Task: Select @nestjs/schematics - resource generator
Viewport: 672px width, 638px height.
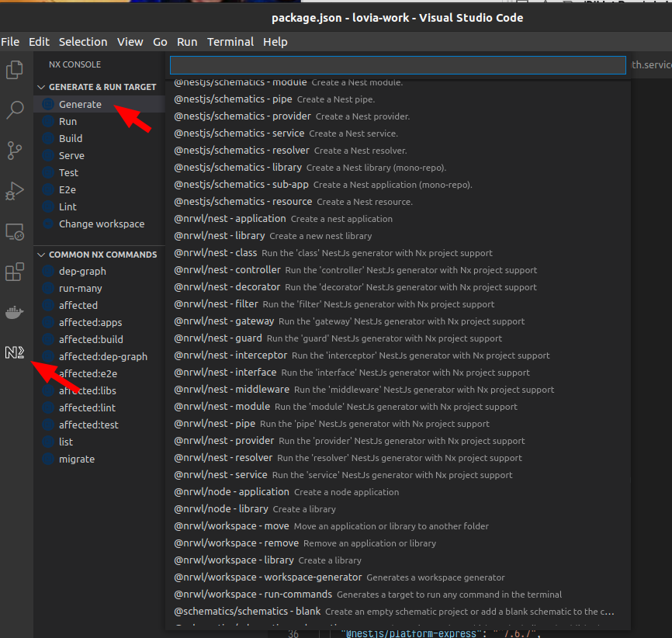Action: pyautogui.click(x=398, y=202)
